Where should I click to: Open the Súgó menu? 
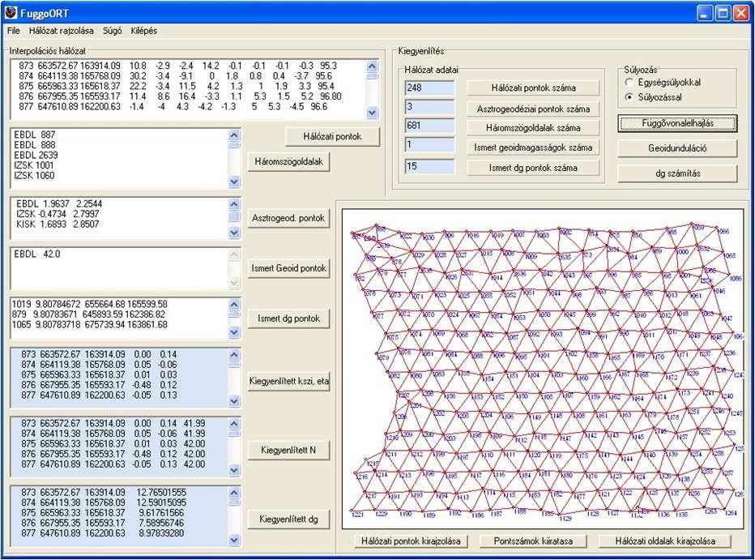tap(112, 31)
